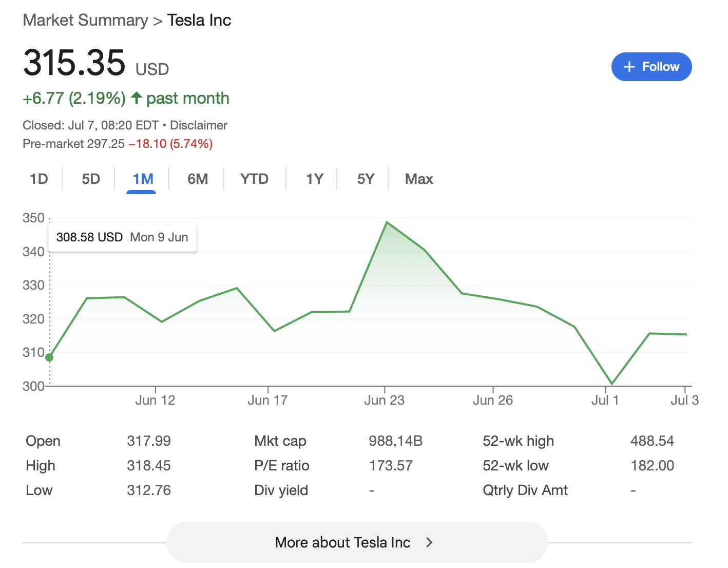Click the Low value 312.76
728x568 pixels.
tap(149, 490)
